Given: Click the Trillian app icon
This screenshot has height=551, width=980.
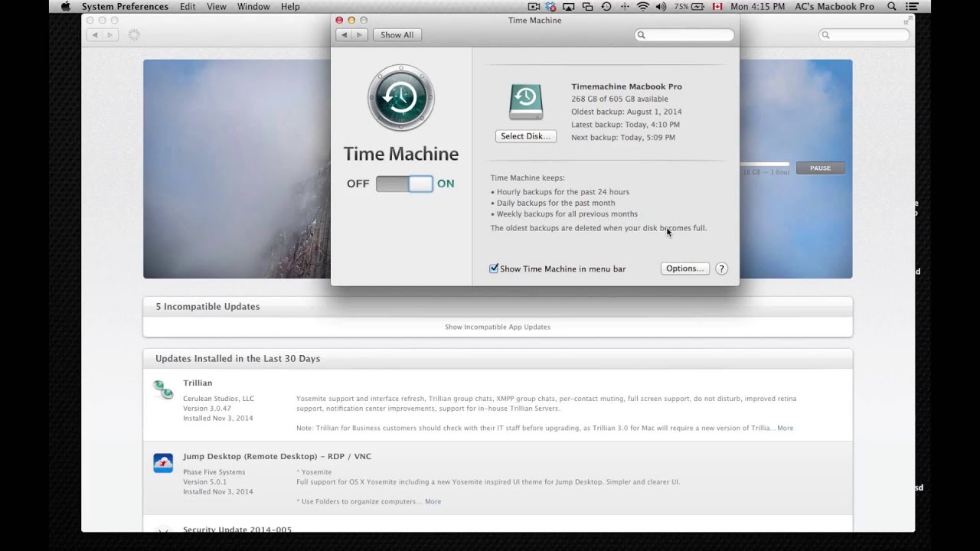Looking at the screenshot, I should click(163, 390).
